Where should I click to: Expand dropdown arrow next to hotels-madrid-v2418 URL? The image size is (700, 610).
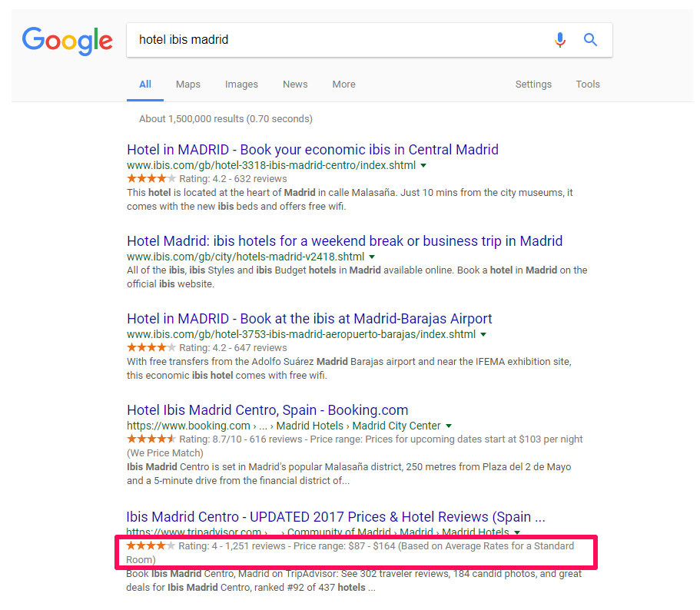pyautogui.click(x=372, y=257)
